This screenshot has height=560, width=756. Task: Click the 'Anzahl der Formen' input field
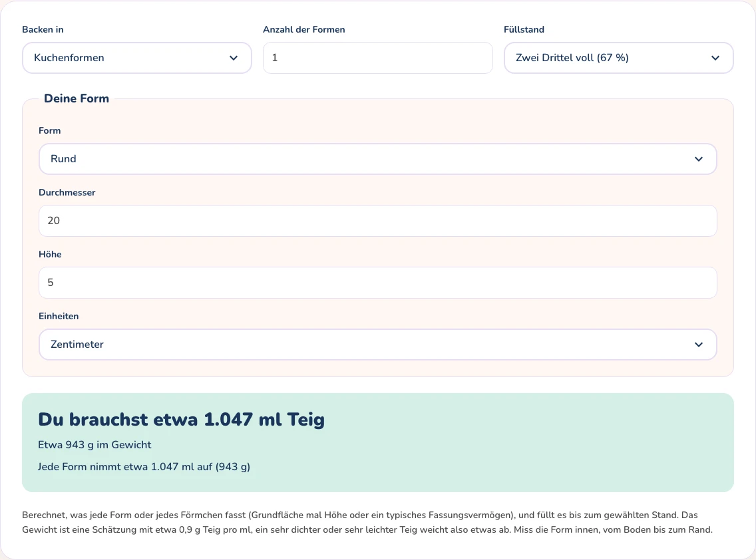pyautogui.click(x=377, y=58)
